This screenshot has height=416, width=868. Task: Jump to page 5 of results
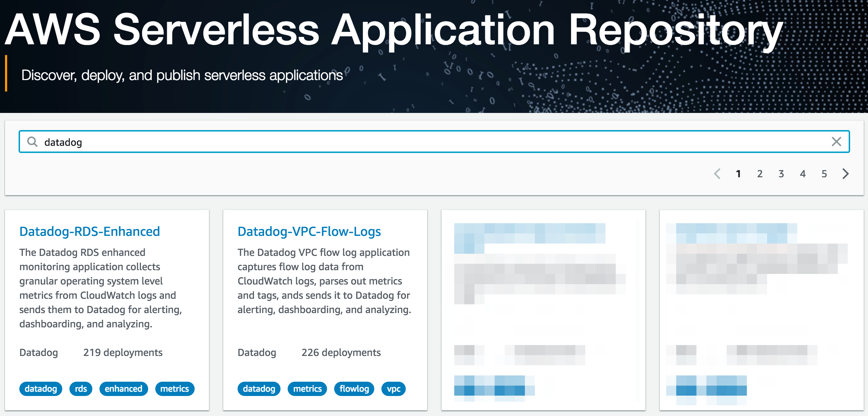(x=824, y=174)
